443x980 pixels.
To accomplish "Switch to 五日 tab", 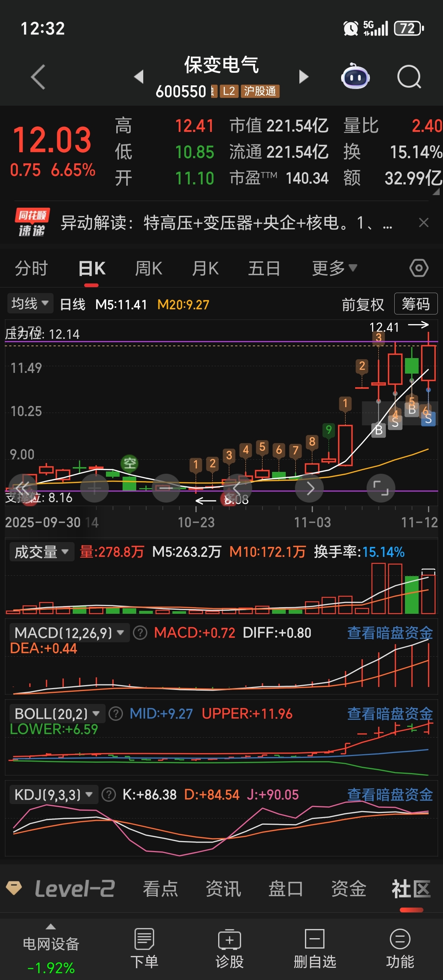I will click(x=264, y=268).
